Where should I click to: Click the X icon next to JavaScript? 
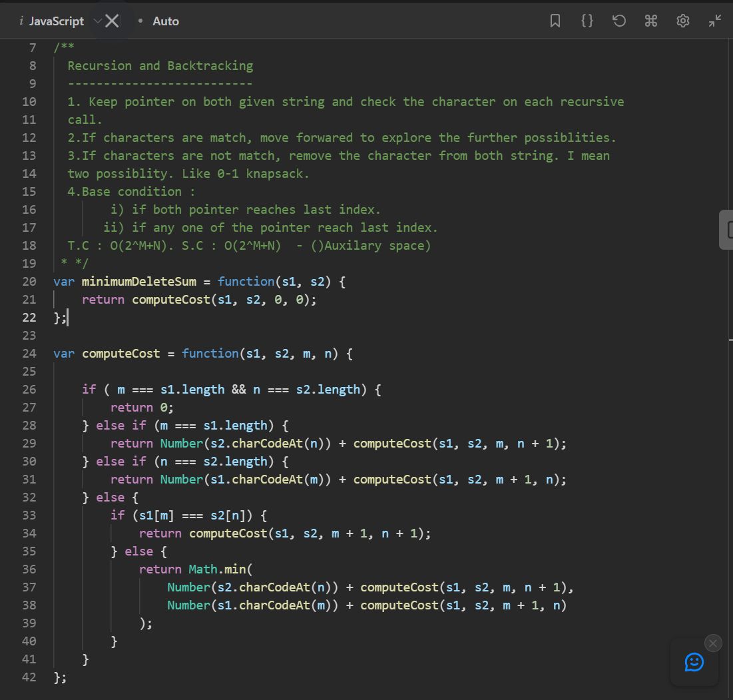point(113,21)
